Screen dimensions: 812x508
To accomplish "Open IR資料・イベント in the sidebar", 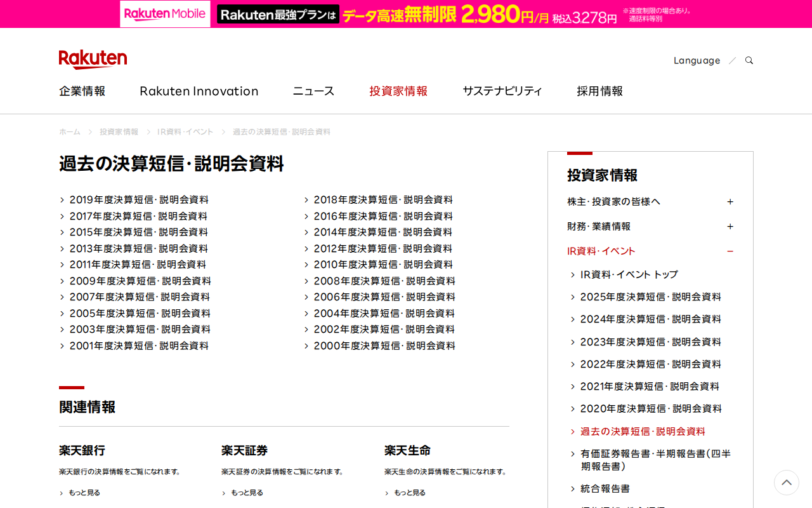I will (x=601, y=251).
